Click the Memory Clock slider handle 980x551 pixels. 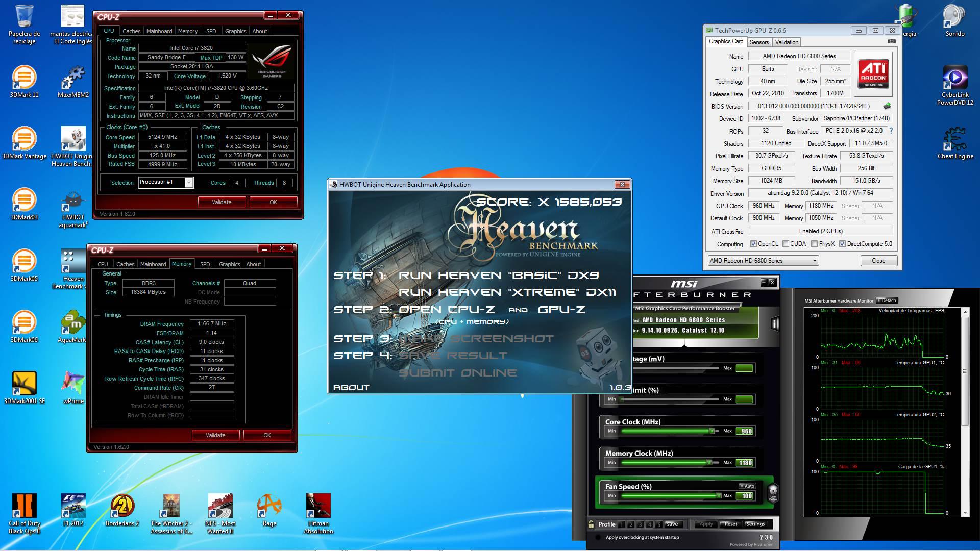[709, 463]
